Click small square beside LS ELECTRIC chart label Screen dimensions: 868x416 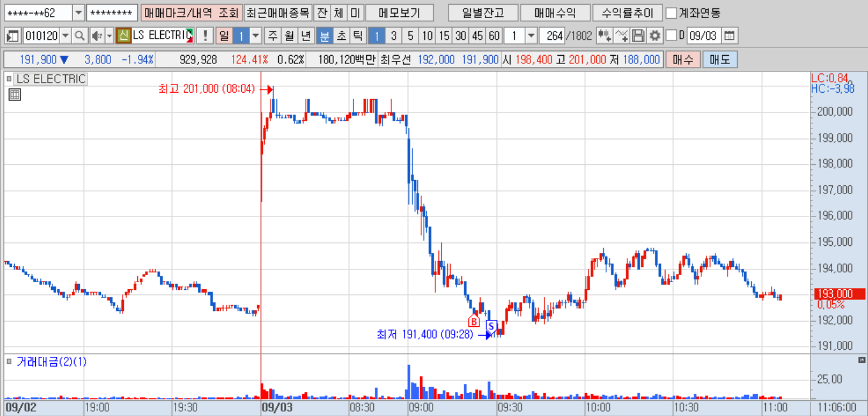(9, 78)
